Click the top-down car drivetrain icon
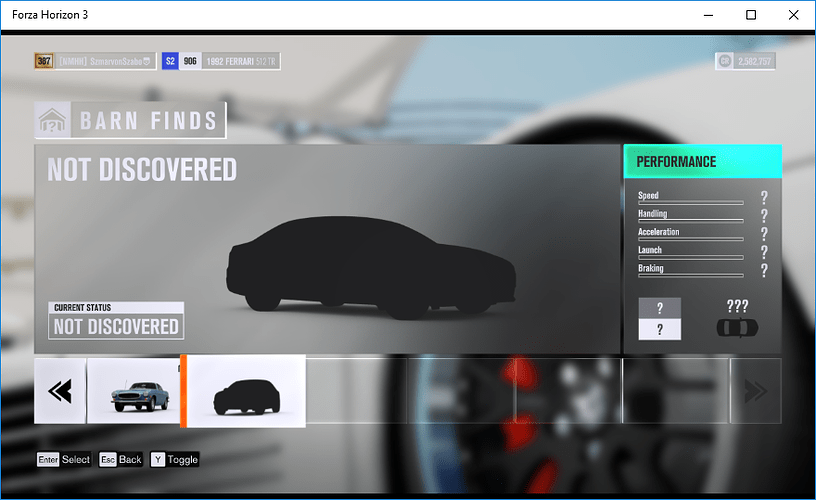Image resolution: width=816 pixels, height=500 pixels. (x=737, y=328)
